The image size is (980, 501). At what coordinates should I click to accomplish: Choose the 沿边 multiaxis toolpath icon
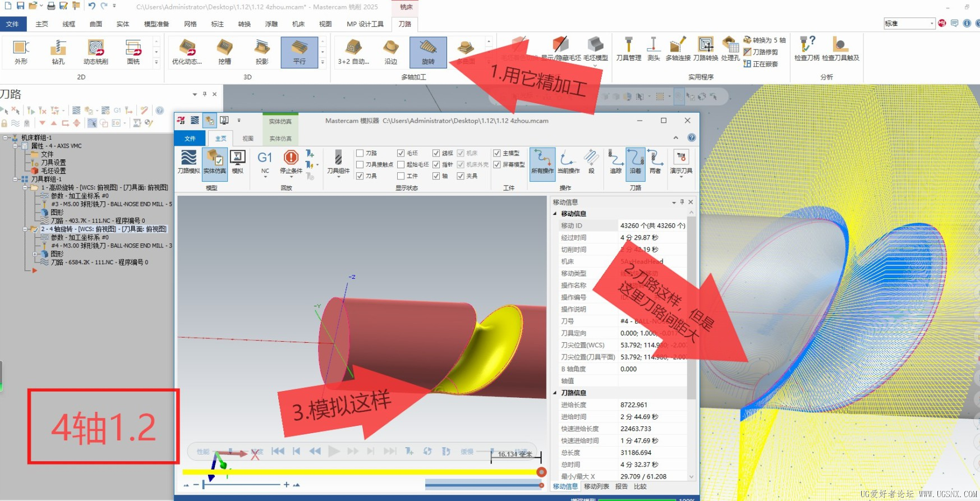click(391, 53)
